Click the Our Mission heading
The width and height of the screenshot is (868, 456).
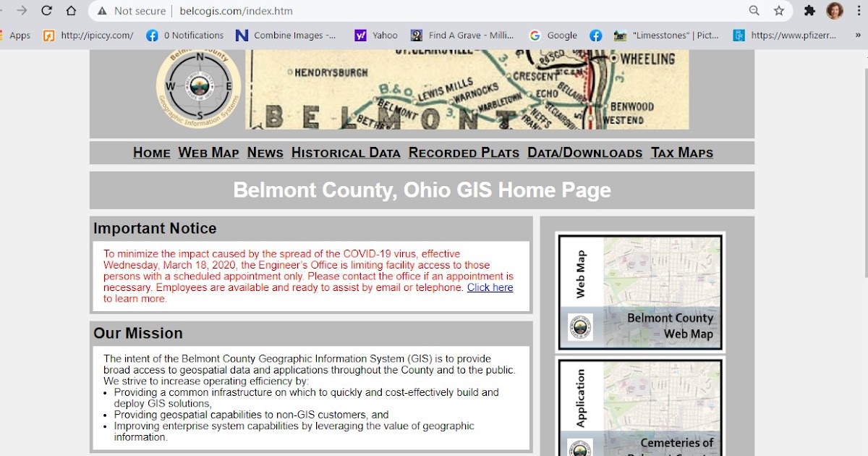point(138,334)
